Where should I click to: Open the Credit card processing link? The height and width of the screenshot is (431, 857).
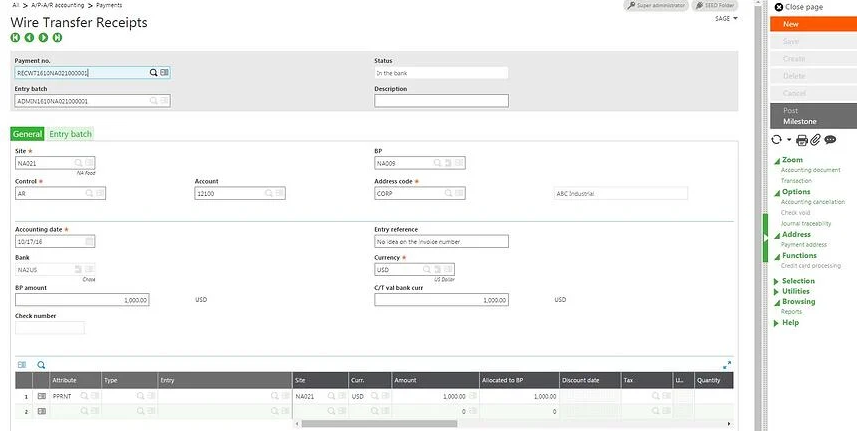(x=811, y=266)
